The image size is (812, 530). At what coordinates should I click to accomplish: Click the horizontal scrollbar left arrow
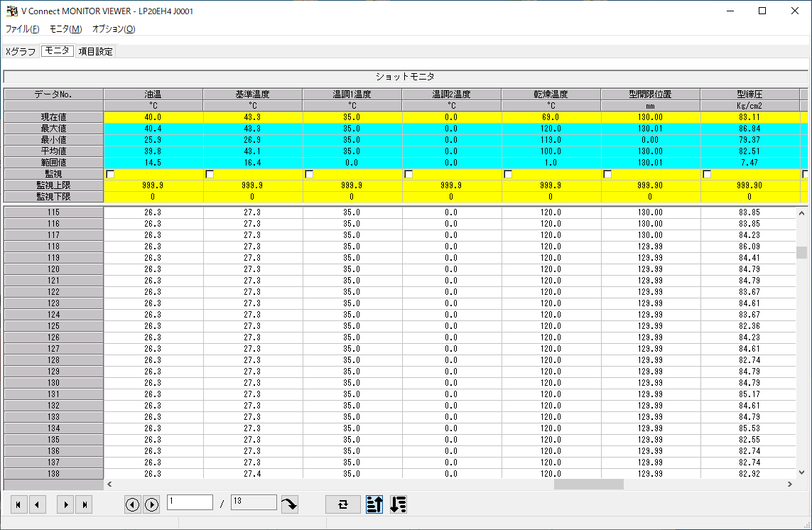pos(110,484)
